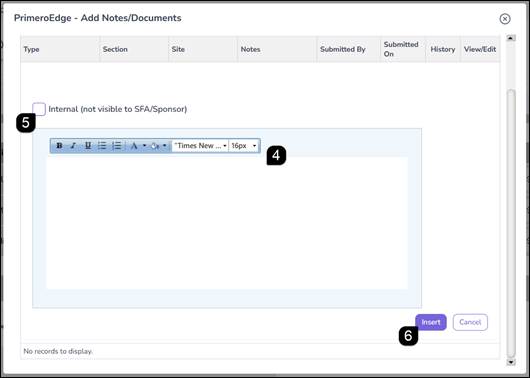The height and width of the screenshot is (378, 530).
Task: Toggle bold formatting in the editor toolbar
Action: tap(59, 146)
